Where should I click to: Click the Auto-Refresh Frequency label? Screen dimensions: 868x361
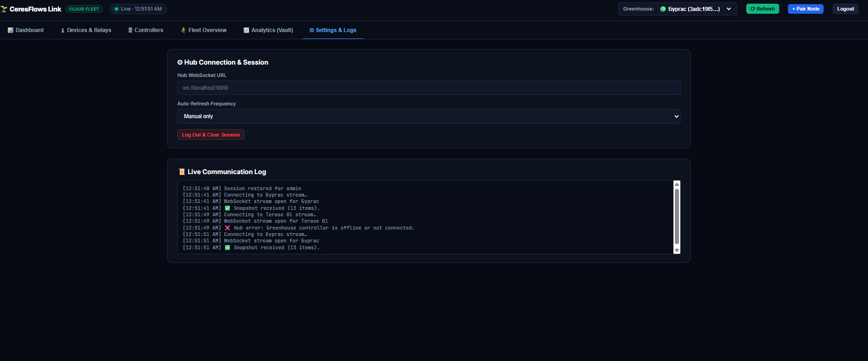pos(206,104)
